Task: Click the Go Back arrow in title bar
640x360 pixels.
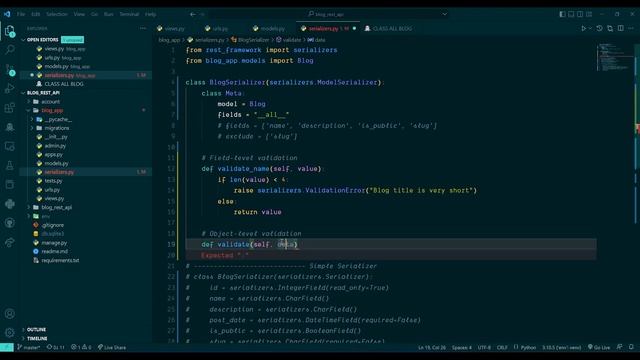Action: tap(193, 14)
